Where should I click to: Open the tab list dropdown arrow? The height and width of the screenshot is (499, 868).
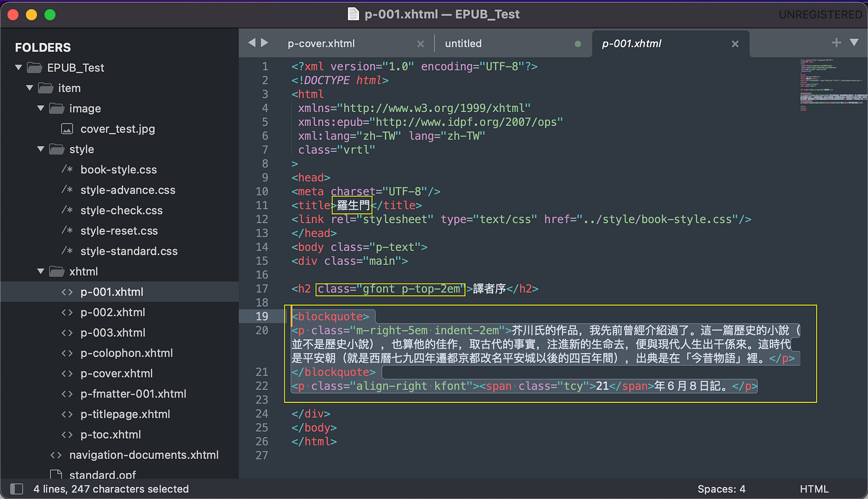(854, 42)
